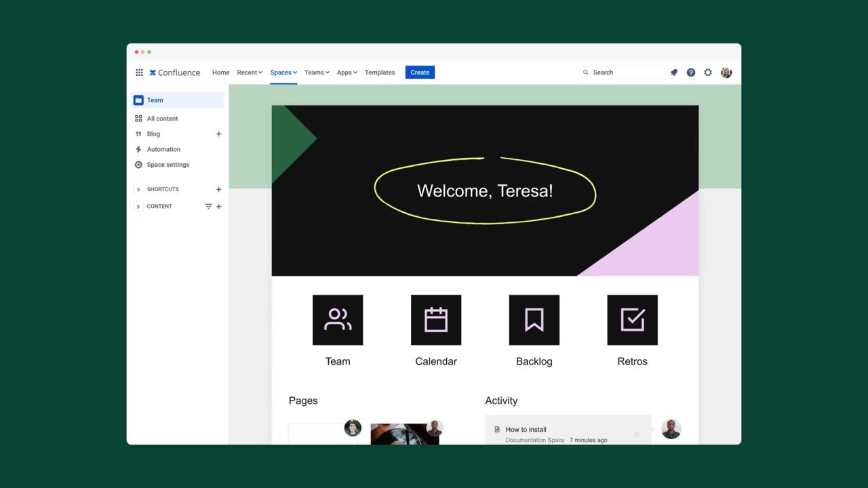Open the app switcher grid icon
Screen dimensions: 868x488
click(139, 72)
